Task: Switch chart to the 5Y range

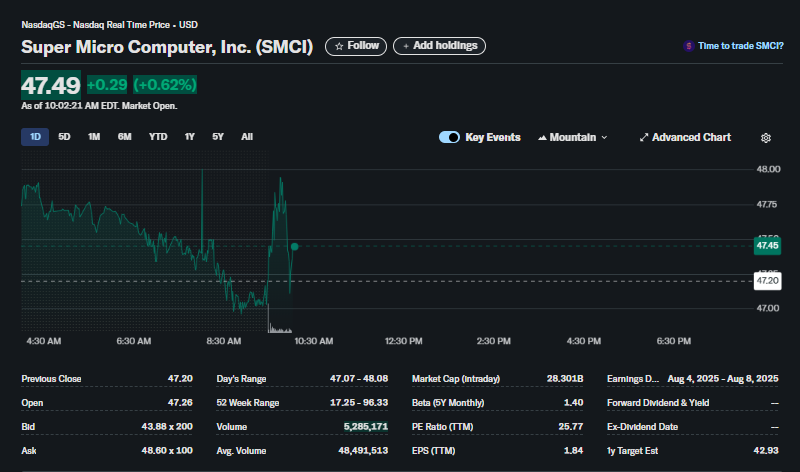Action: (x=218, y=137)
